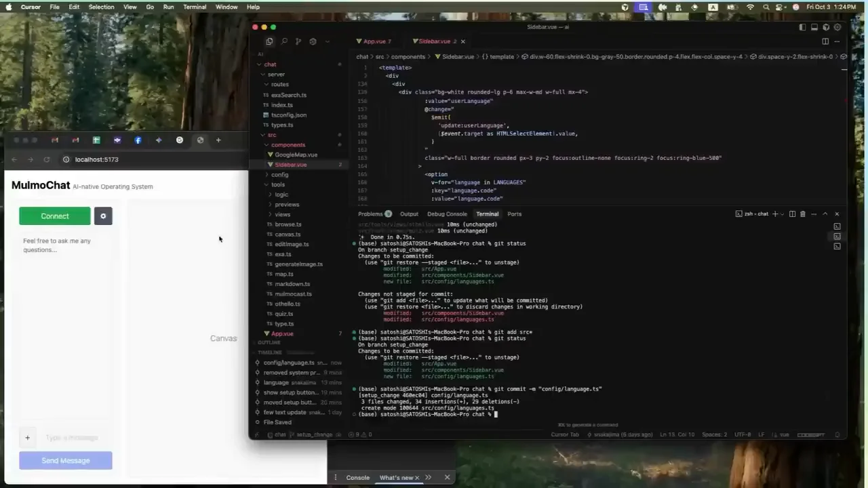Maximize the terminal panel with chevron
Image resolution: width=868 pixels, height=488 pixels.
[825, 214]
